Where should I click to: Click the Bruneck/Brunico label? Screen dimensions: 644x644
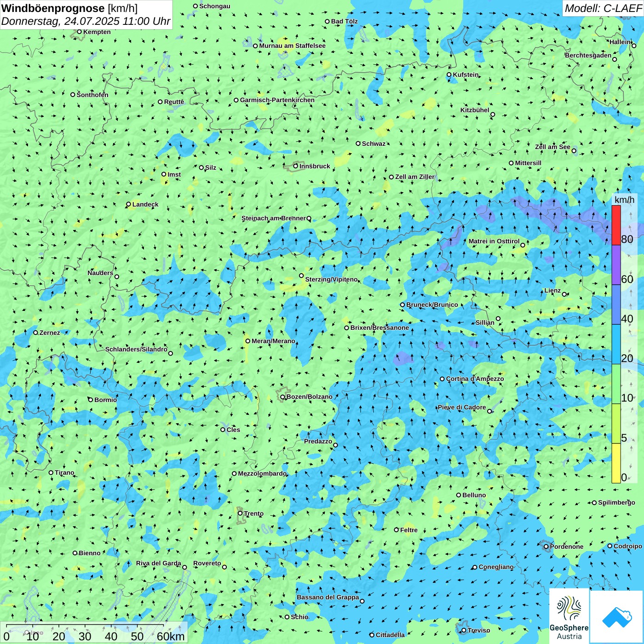click(x=432, y=305)
